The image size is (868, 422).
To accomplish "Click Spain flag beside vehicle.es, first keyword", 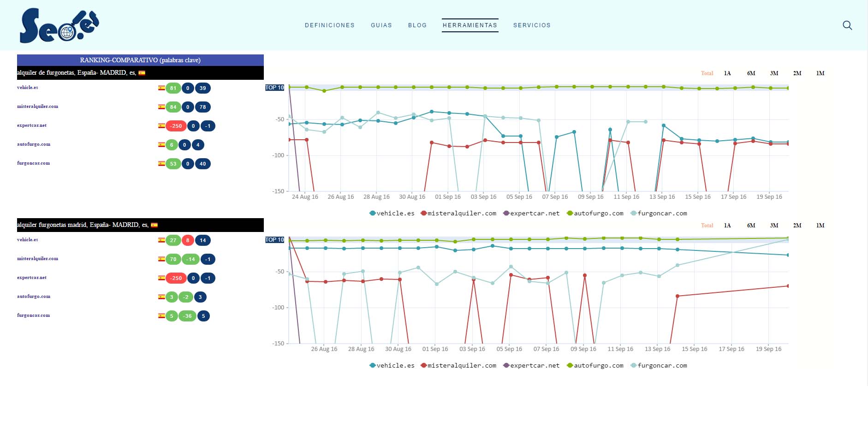I will [x=161, y=88].
